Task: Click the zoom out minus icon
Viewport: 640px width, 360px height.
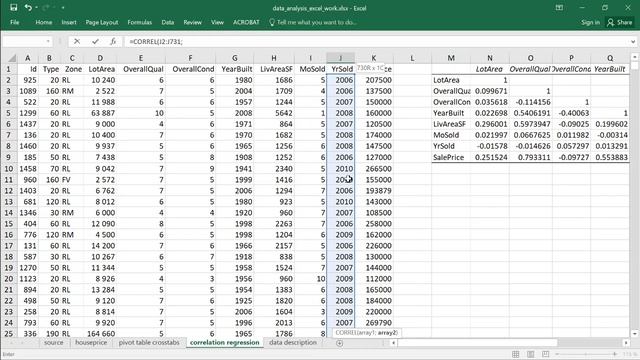Action: tap(557, 354)
